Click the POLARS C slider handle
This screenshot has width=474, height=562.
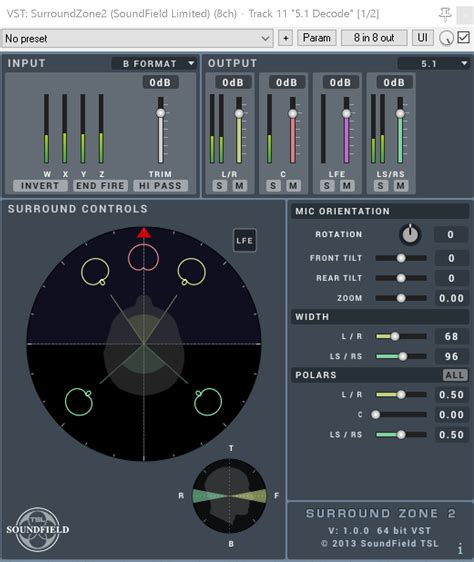point(375,415)
